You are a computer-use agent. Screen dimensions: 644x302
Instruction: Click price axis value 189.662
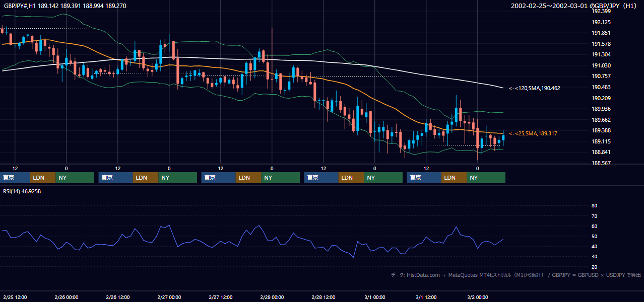pos(601,120)
